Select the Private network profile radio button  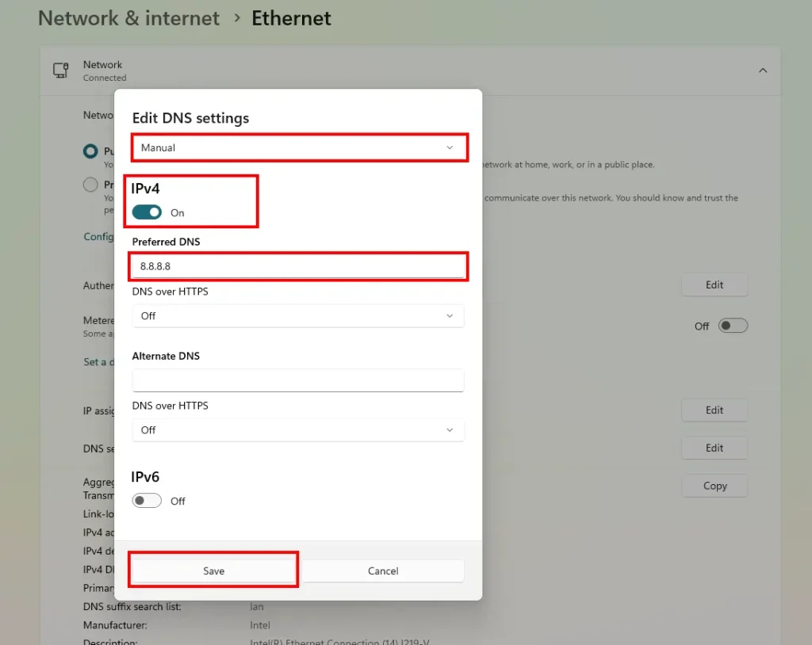click(91, 185)
